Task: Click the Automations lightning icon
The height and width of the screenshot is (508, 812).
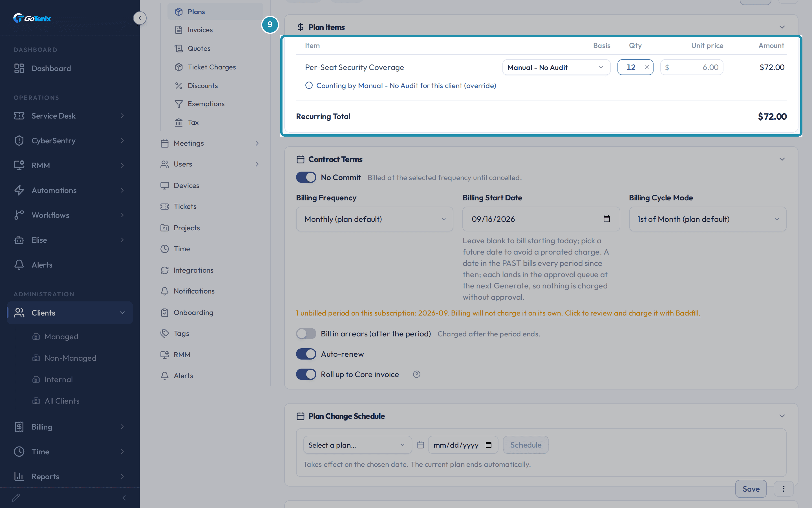Action: pos(19,190)
